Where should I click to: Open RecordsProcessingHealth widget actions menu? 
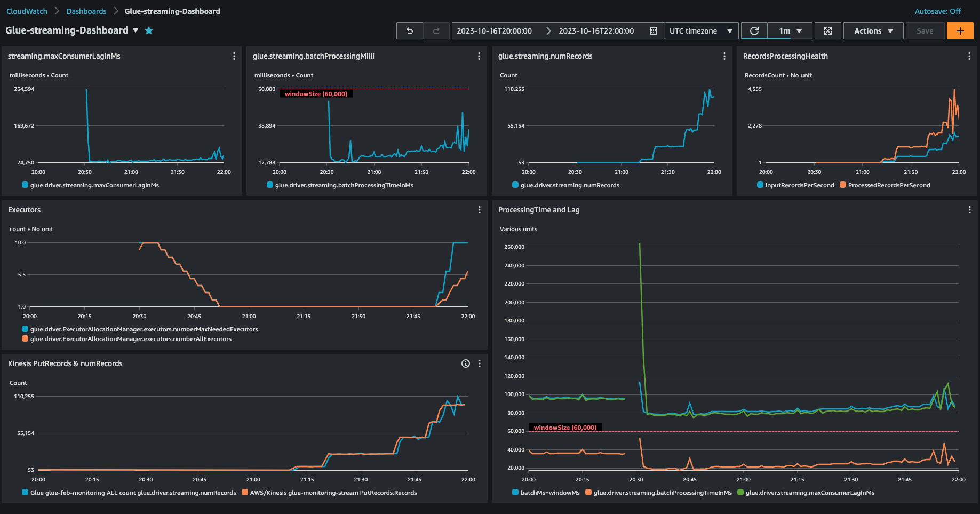[x=969, y=56]
